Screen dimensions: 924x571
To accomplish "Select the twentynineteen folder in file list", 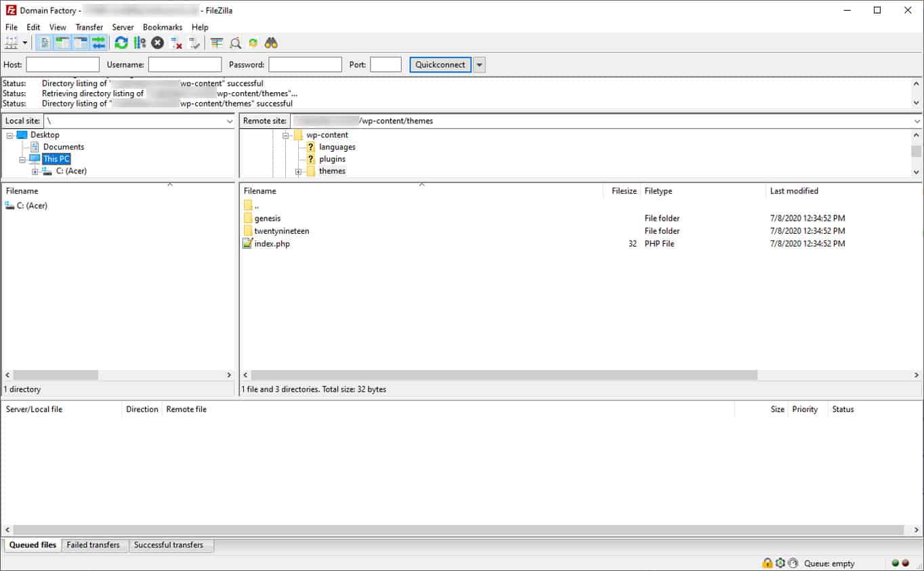I will 282,231.
